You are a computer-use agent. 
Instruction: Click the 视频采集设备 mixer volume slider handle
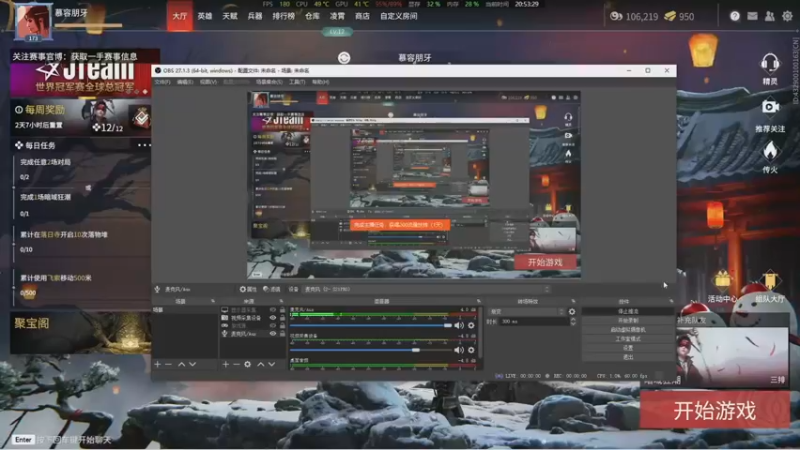(416, 350)
